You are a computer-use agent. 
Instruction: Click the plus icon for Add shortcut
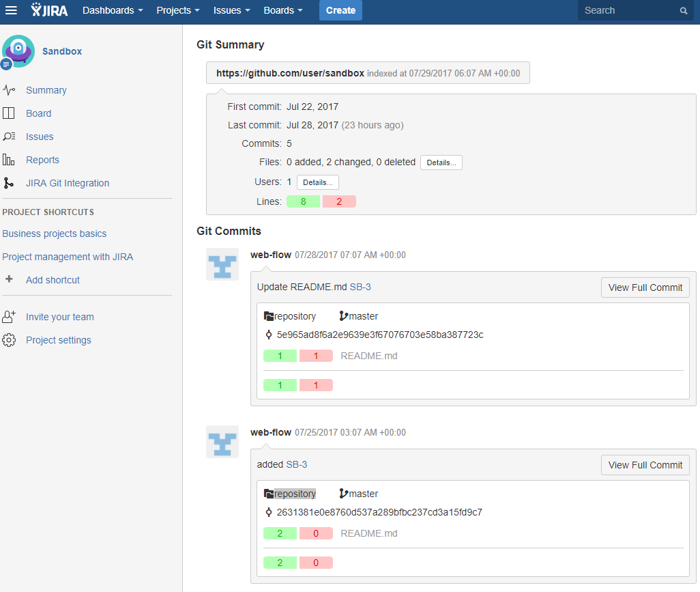pyautogui.click(x=9, y=279)
